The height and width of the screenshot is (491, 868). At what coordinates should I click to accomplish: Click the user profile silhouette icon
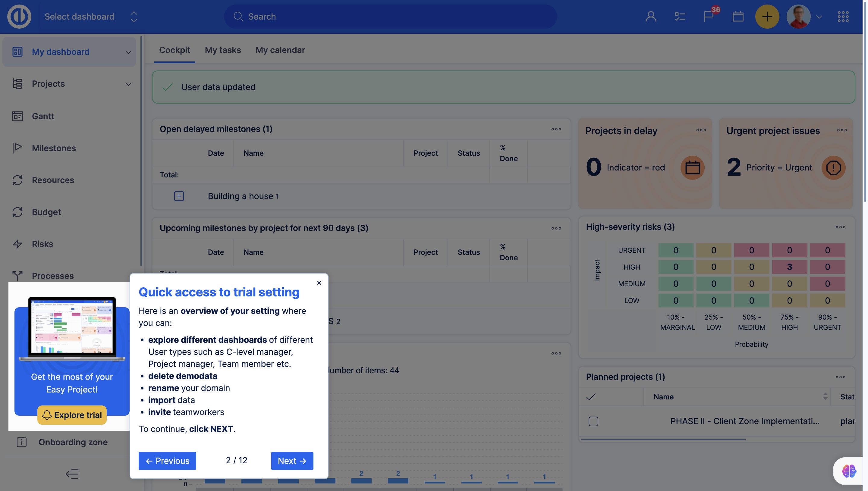click(x=651, y=17)
